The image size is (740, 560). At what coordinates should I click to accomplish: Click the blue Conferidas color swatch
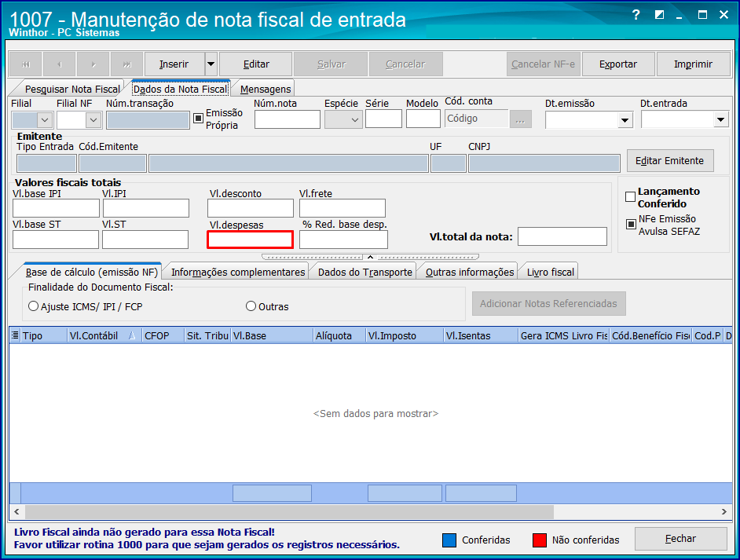(449, 540)
